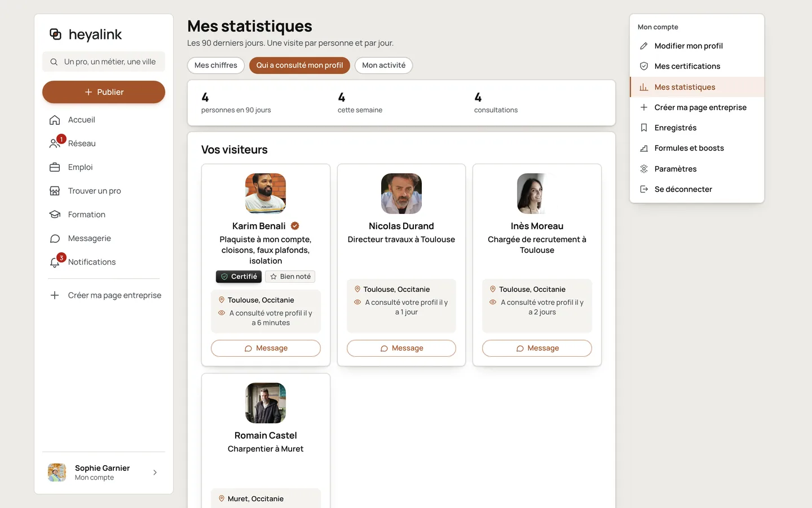Open Accueil via the house icon

[x=55, y=120]
